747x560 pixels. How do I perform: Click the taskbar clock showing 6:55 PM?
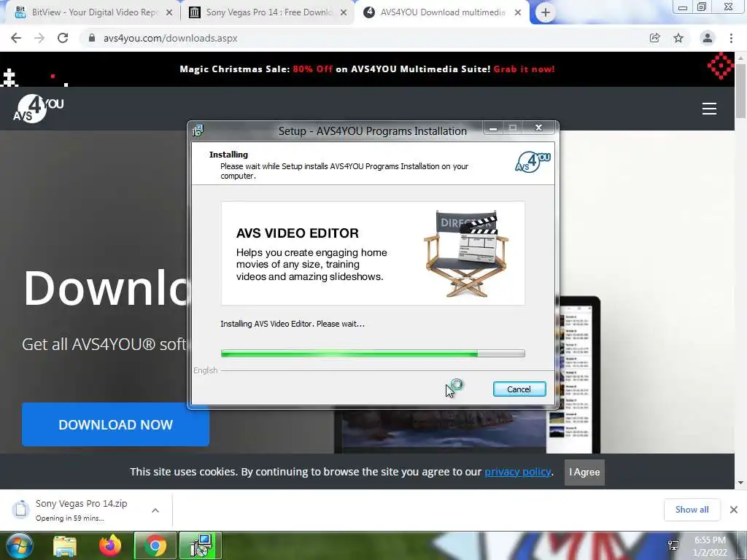(710, 545)
